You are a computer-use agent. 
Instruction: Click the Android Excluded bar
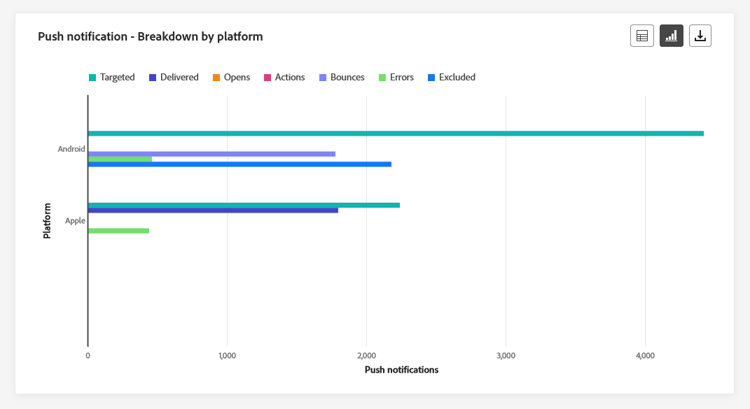[x=239, y=164]
